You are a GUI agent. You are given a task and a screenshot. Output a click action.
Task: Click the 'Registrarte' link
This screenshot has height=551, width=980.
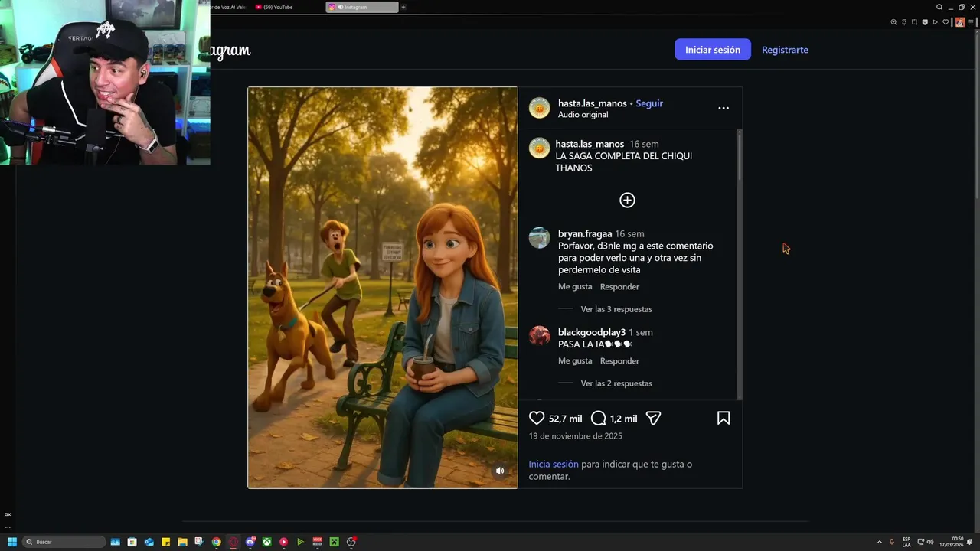click(x=785, y=50)
